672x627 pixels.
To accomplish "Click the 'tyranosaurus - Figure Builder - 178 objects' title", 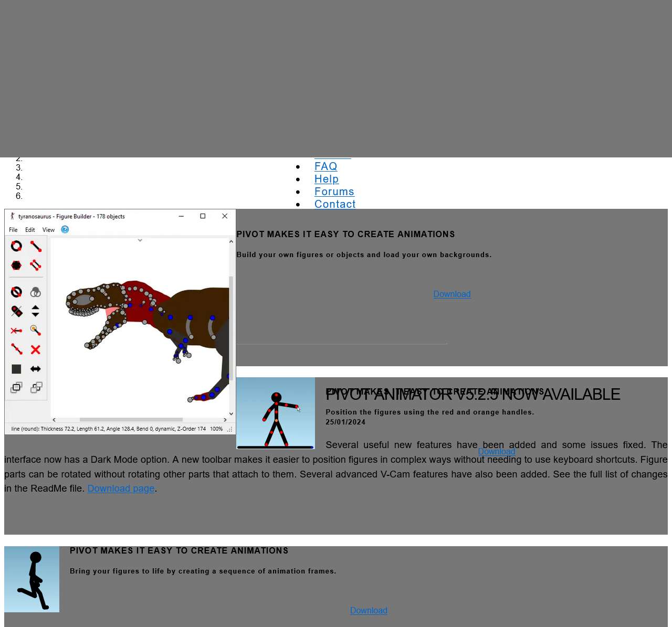I will click(71, 216).
